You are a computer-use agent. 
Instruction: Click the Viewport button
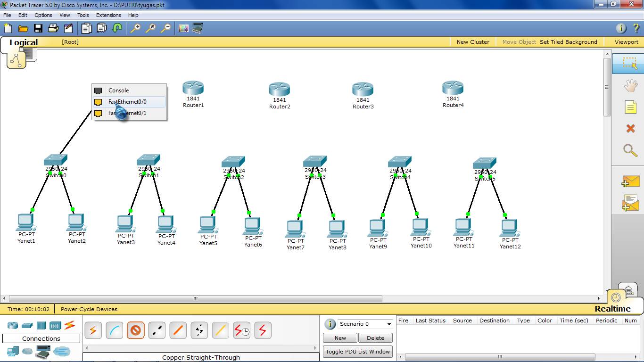click(627, 42)
